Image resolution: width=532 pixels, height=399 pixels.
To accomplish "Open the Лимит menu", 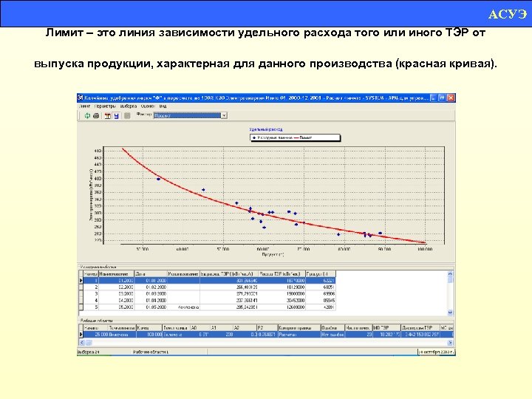I will [x=84, y=106].
